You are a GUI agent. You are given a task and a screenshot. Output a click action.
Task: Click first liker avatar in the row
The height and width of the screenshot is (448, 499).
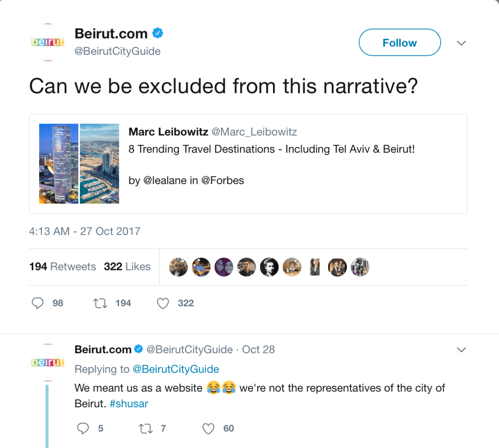click(x=179, y=267)
